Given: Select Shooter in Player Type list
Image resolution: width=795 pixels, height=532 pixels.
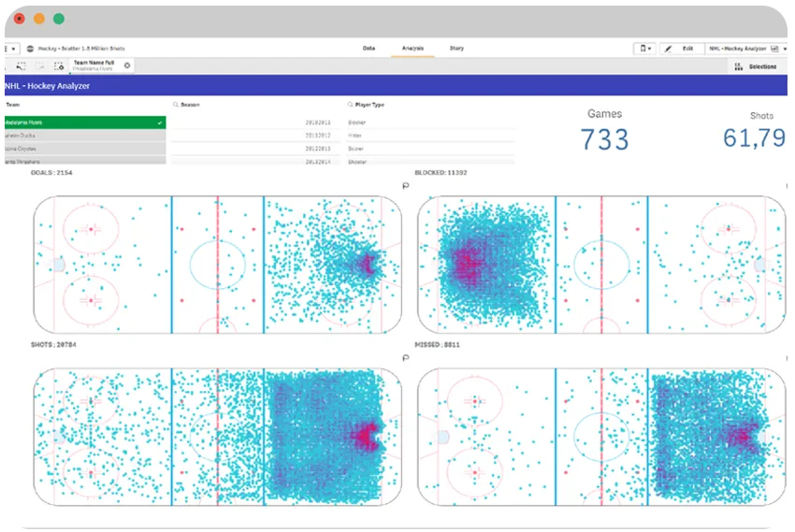Looking at the screenshot, I should tap(430, 161).
